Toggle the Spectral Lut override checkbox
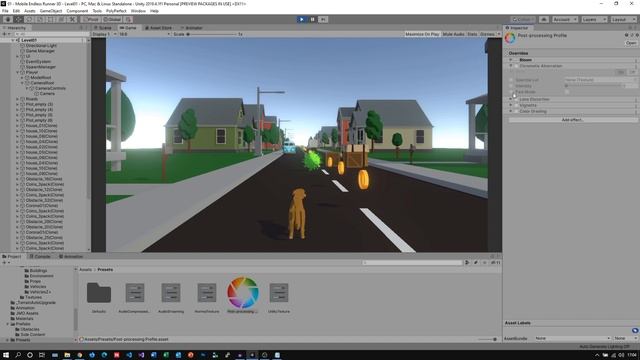640x360 pixels. [511, 80]
